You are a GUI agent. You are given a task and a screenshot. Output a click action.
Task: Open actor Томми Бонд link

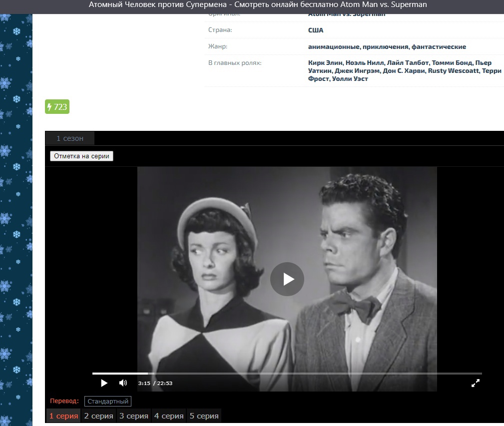tap(452, 62)
